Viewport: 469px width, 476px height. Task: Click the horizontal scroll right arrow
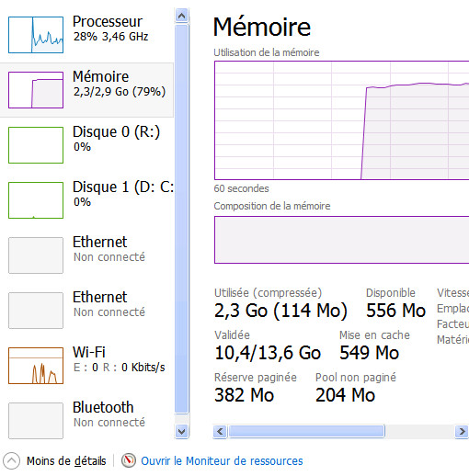tap(462, 432)
